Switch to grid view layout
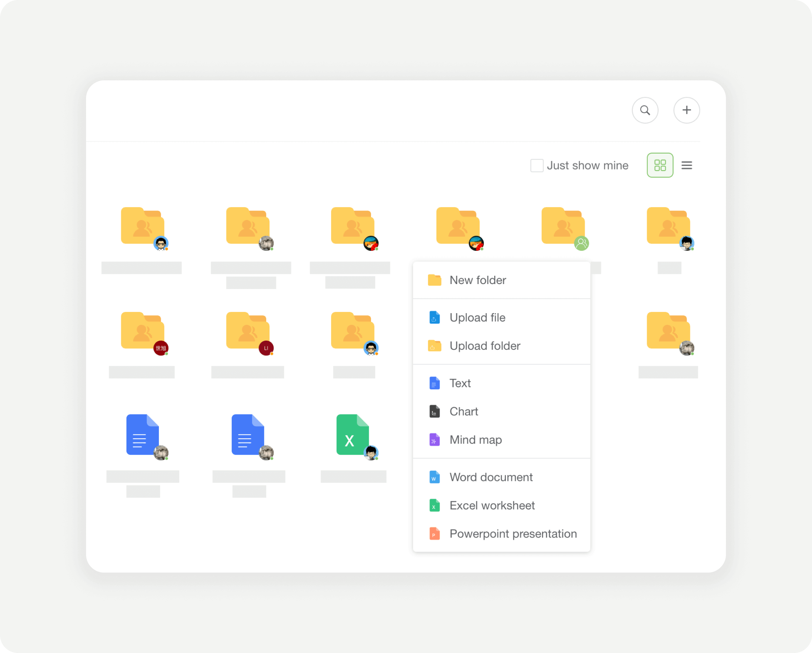Image resolution: width=812 pixels, height=653 pixels. (659, 165)
